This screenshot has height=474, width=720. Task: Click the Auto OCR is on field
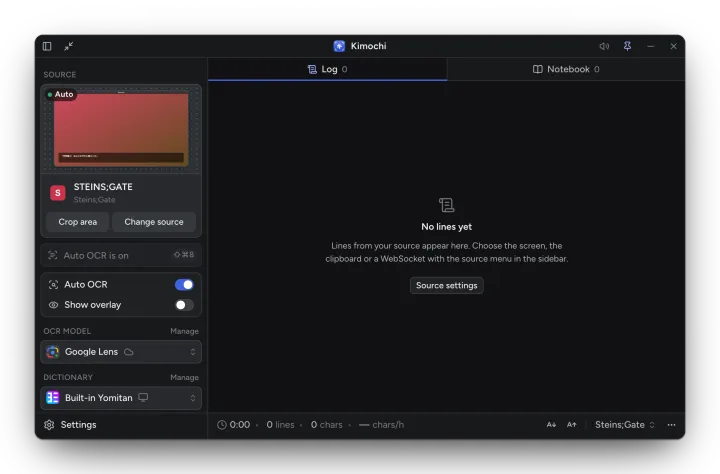[121, 255]
